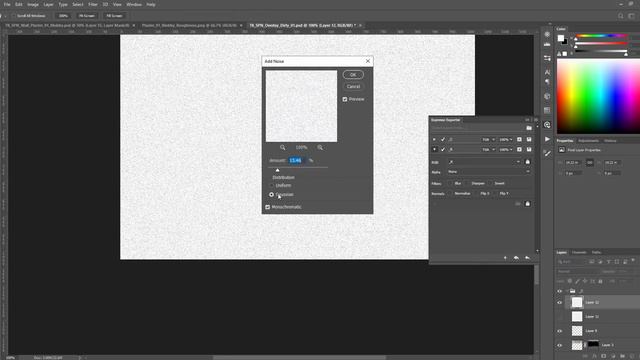Viewport: 640px width, 360px height.
Task: Open the Image menu
Action: (33, 4)
